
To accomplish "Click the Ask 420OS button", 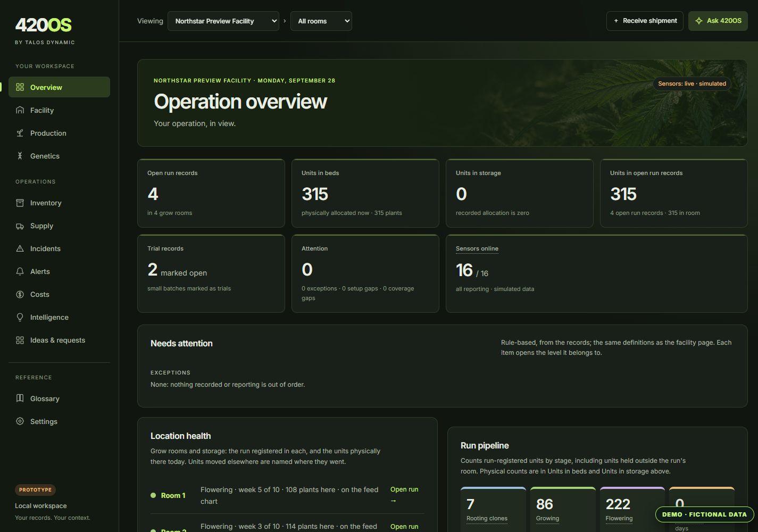I will point(718,21).
